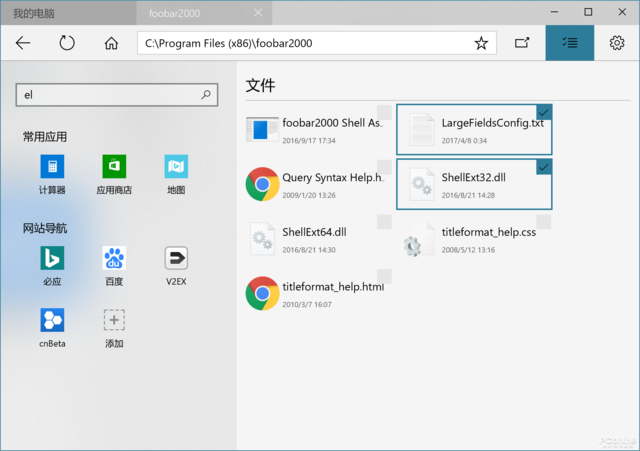This screenshot has height=451, width=640.
Task: Click Chrome icon of titleformat_help.html
Action: click(x=262, y=293)
